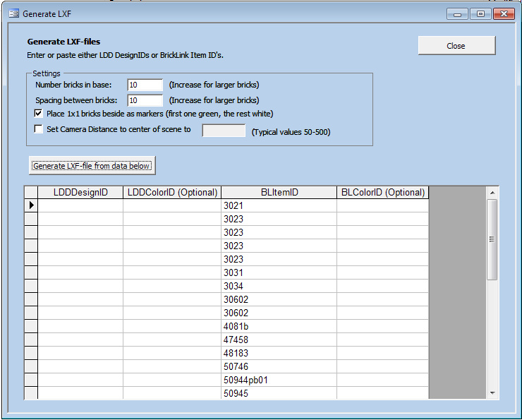The height and width of the screenshot is (420, 522).
Task: Click the camera distance value field
Action: click(x=224, y=131)
